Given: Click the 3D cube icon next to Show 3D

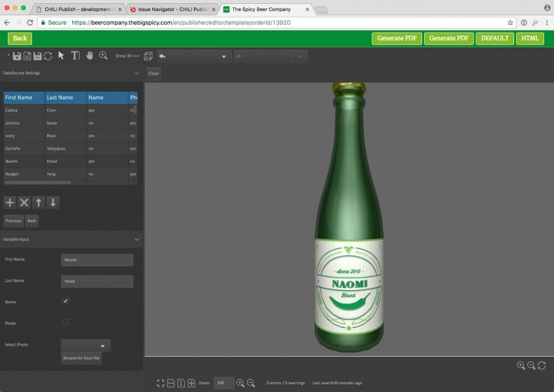Looking at the screenshot, I should click(148, 56).
